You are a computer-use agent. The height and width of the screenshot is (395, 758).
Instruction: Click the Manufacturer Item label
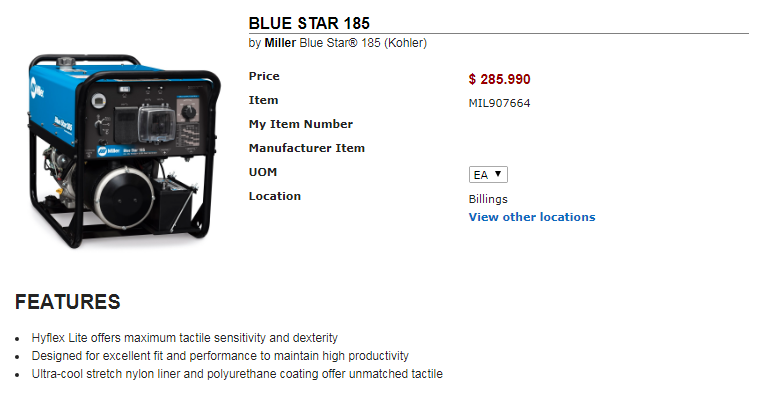pyautogui.click(x=306, y=148)
